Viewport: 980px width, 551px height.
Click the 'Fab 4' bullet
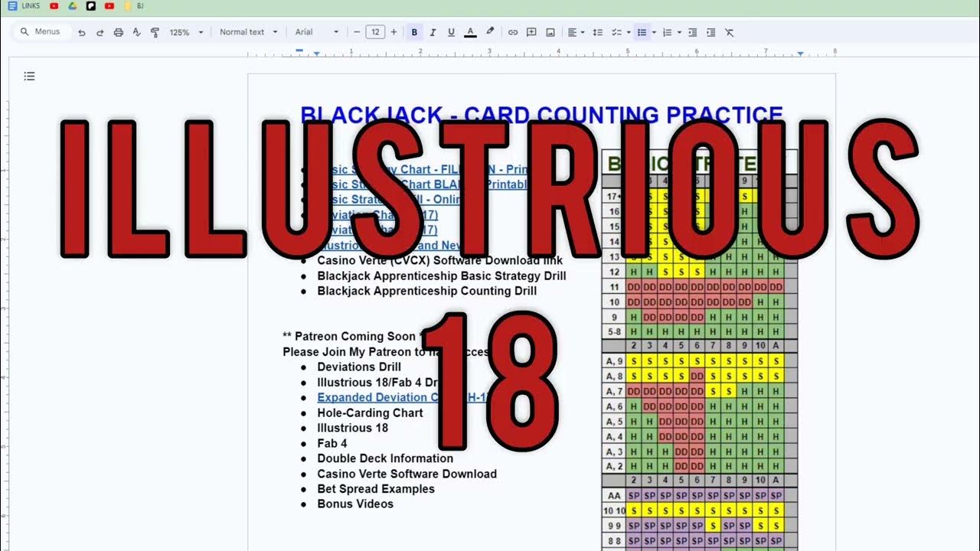coord(332,443)
